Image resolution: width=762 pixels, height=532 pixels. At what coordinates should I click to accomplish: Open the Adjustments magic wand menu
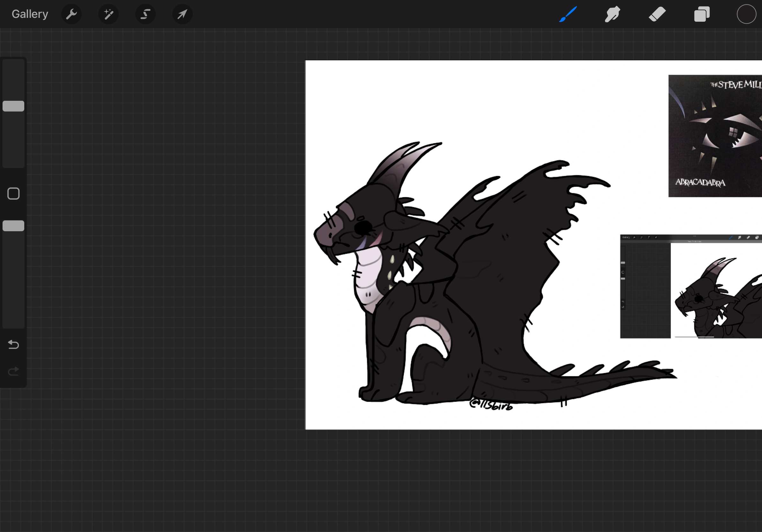click(x=108, y=14)
